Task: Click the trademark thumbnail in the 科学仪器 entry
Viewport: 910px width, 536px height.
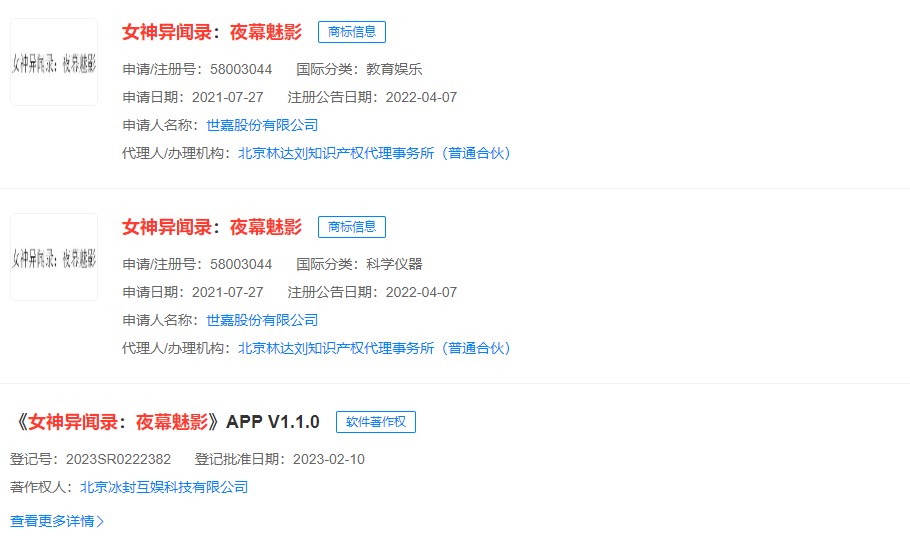Action: coord(54,257)
